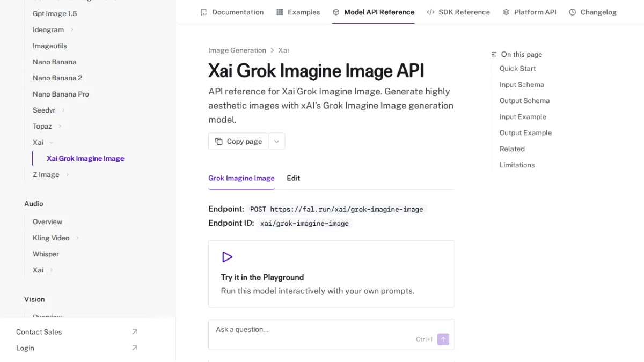Click the Login external arrow icon

point(135,348)
